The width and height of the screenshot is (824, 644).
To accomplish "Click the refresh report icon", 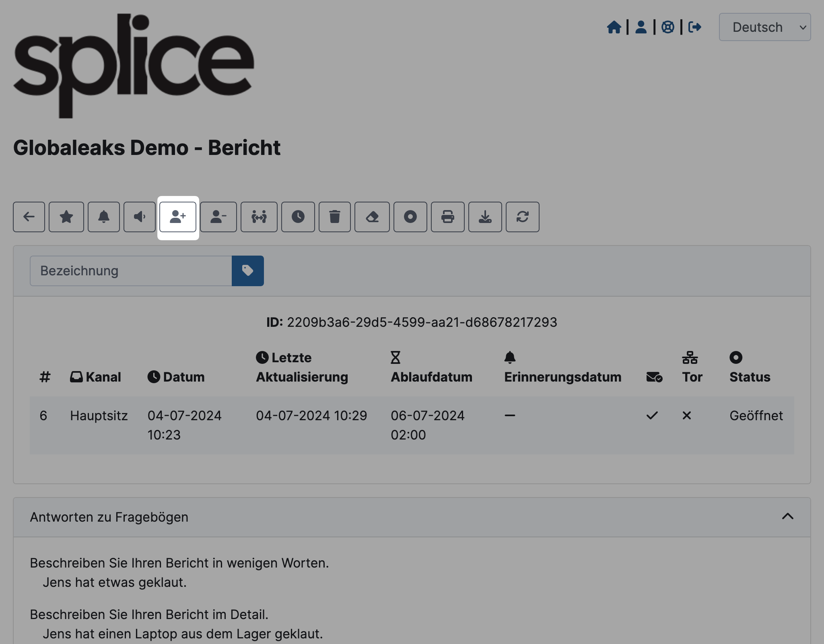I will click(523, 216).
